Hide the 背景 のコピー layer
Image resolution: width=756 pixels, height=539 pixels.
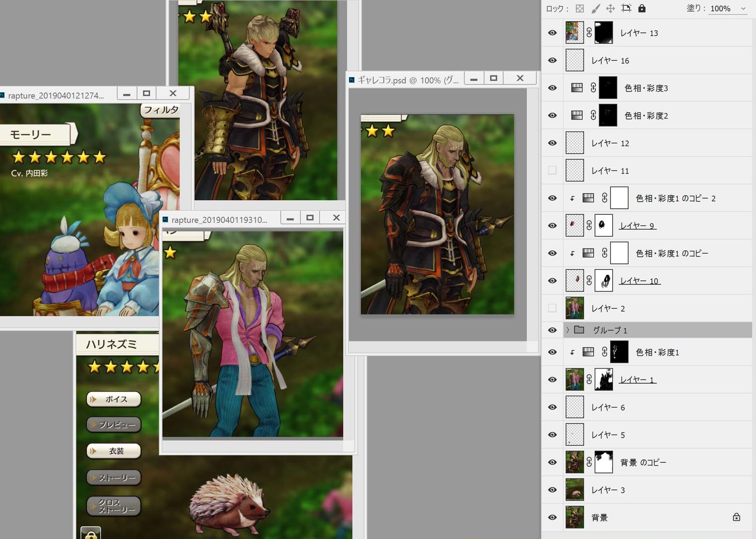pyautogui.click(x=552, y=462)
